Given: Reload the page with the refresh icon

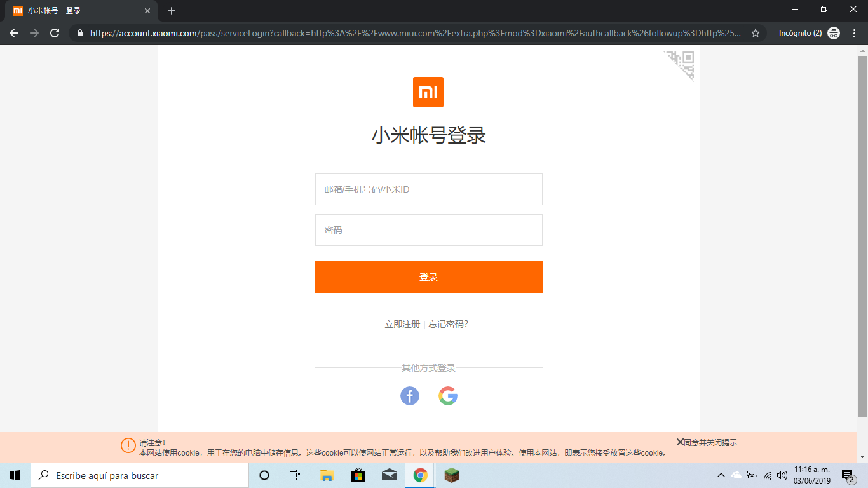Looking at the screenshot, I should click(55, 33).
